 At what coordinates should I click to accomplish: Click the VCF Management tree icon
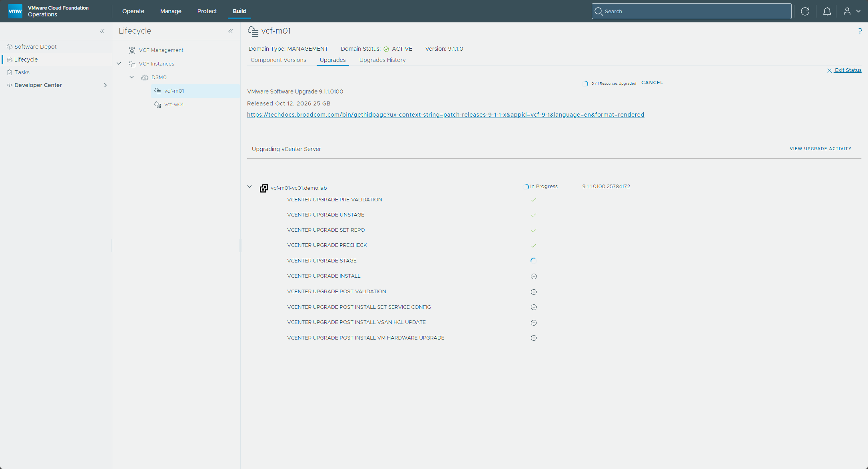click(x=132, y=50)
